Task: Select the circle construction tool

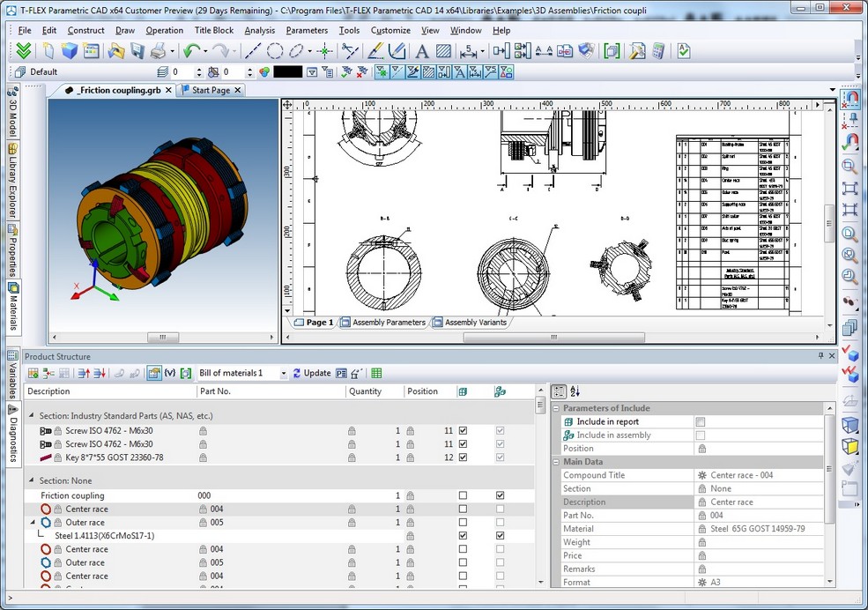Action: [x=275, y=51]
